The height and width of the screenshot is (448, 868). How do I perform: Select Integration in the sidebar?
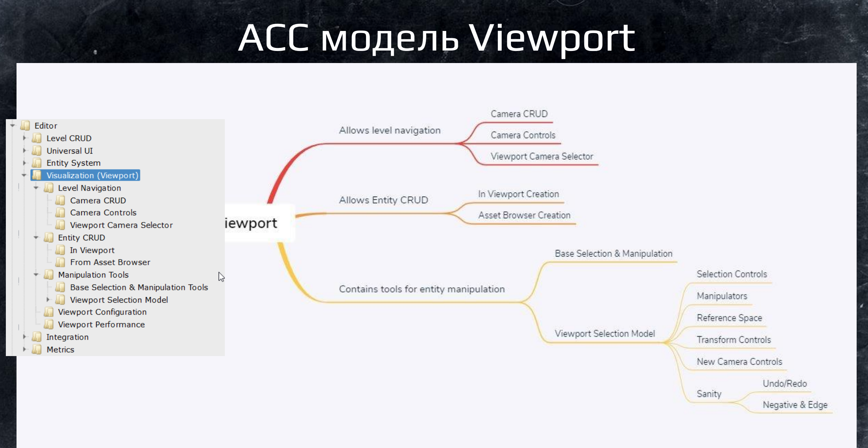coord(67,336)
